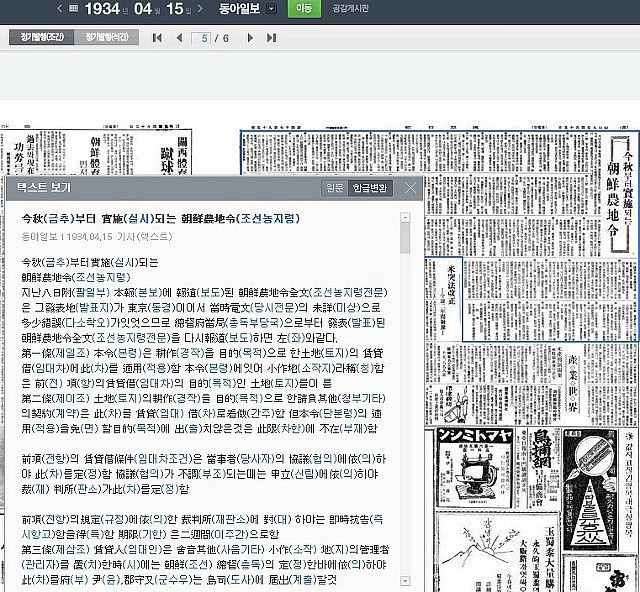Click the text panel scroll up arrow
Viewport: 640px width, 592px height.
point(405,218)
